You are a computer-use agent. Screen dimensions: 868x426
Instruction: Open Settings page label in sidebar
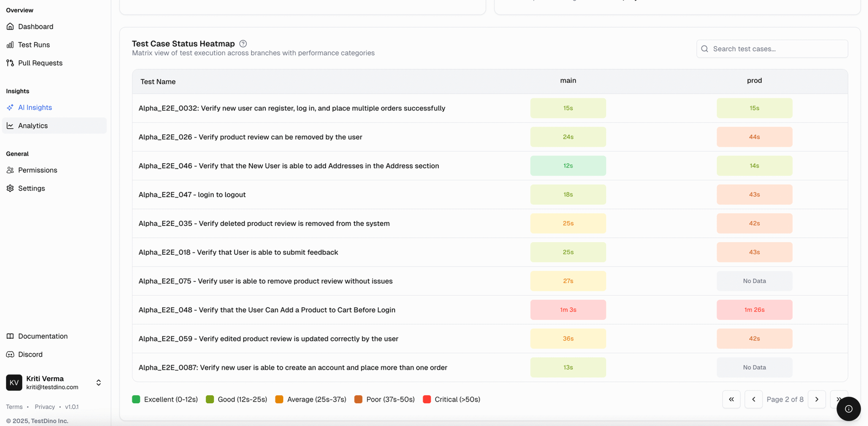(31, 189)
